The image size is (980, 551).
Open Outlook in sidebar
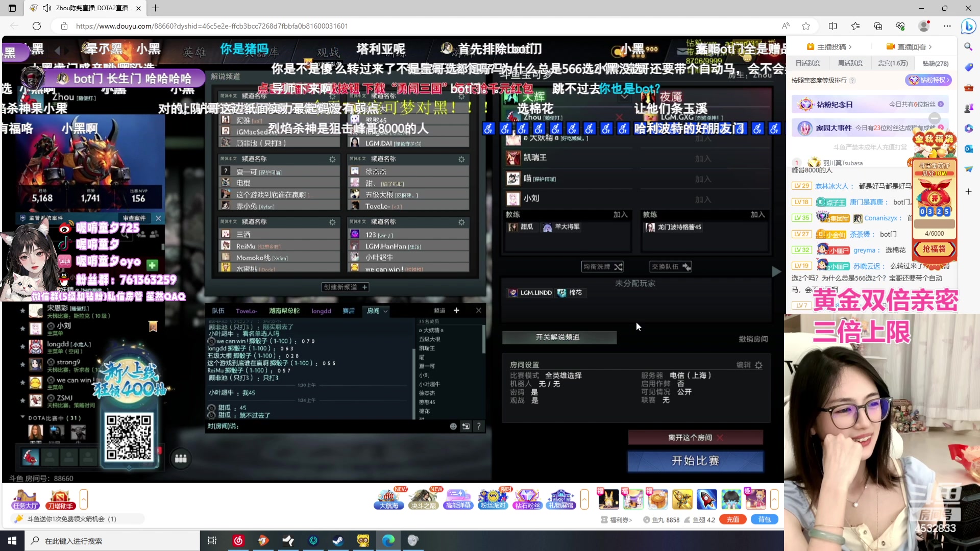click(968, 149)
